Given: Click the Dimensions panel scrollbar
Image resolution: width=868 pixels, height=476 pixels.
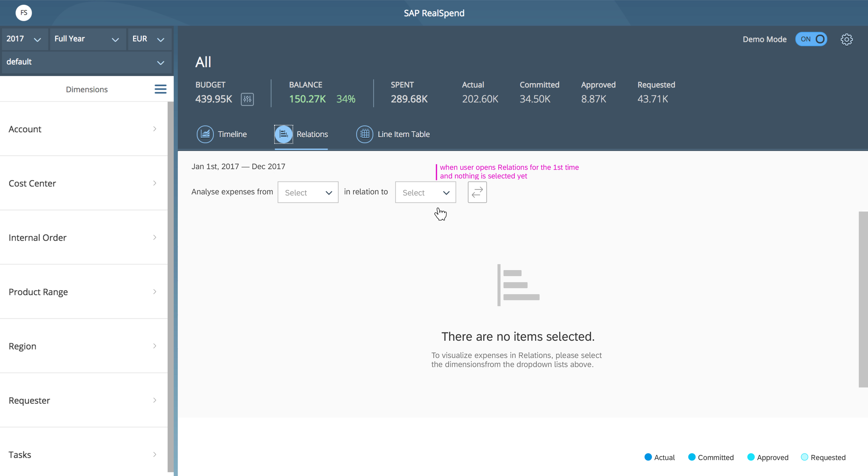Looking at the screenshot, I should pyautogui.click(x=170, y=287).
